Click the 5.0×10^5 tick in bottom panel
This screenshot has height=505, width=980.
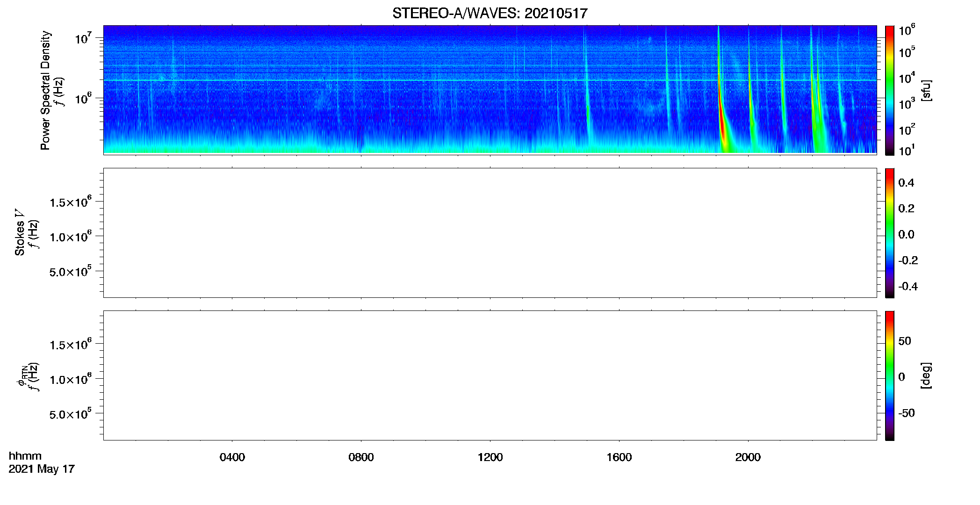71,414
